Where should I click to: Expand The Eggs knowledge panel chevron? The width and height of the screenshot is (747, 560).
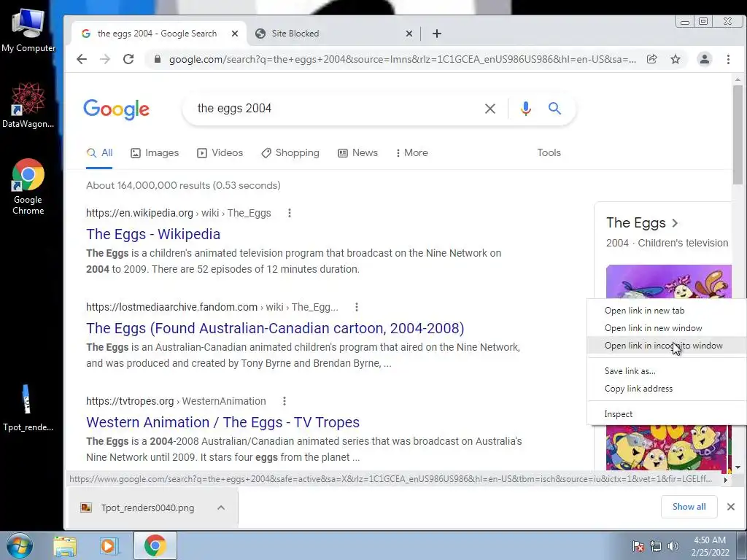coord(675,223)
